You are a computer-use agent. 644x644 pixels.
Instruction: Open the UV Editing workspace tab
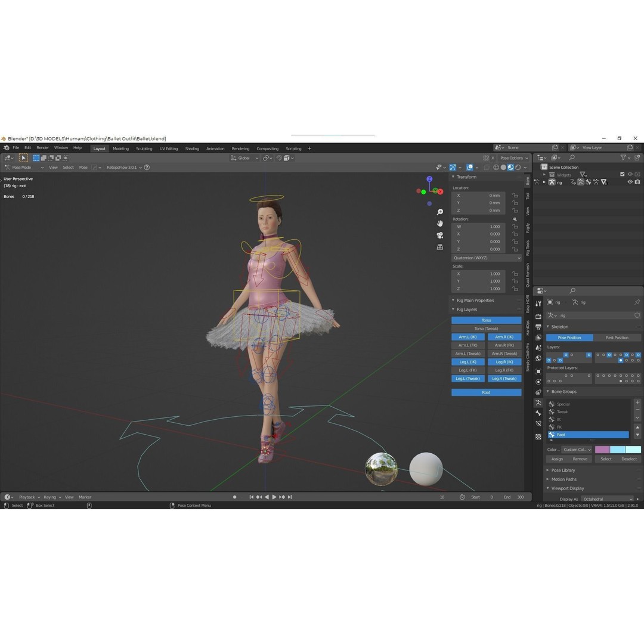click(x=169, y=148)
